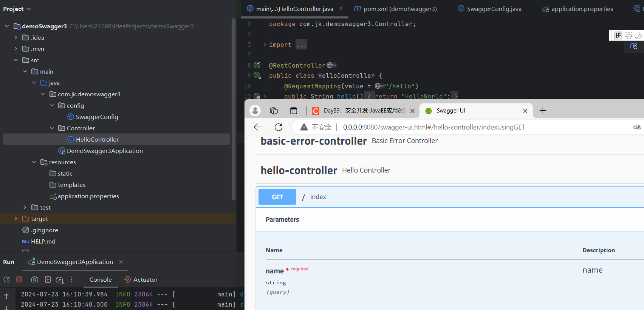Click the pinyin IME mode icon
Image resolution: width=644 pixels, height=310 pixels.
pyautogui.click(x=618, y=35)
